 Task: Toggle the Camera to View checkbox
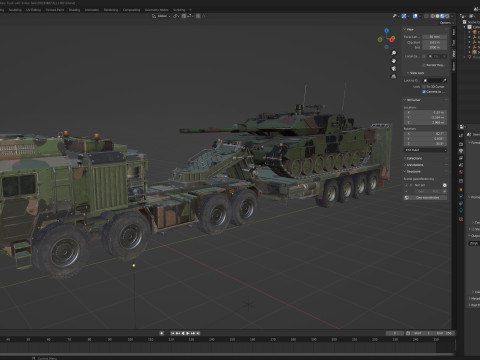pyautogui.click(x=424, y=92)
